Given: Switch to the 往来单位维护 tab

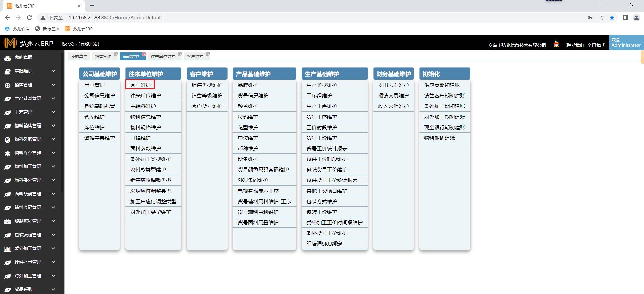Looking at the screenshot, I should (x=163, y=56).
